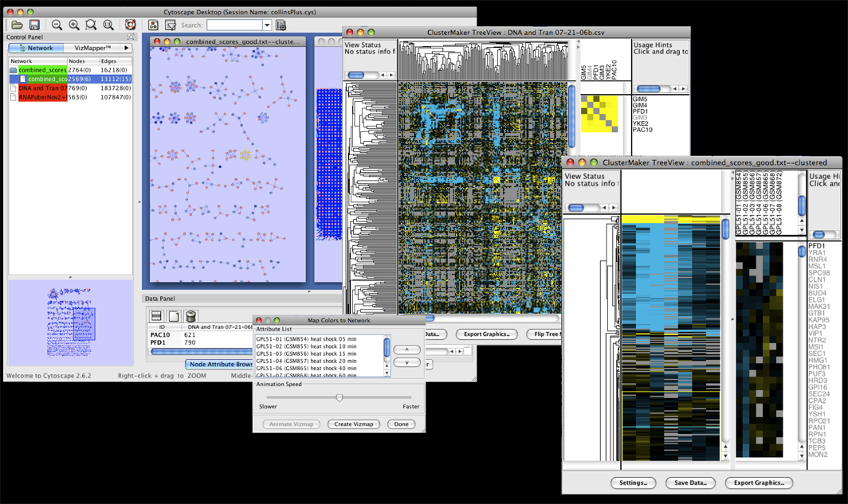Click the search options icon beside Search box
This screenshot has width=848, height=504.
click(x=281, y=25)
